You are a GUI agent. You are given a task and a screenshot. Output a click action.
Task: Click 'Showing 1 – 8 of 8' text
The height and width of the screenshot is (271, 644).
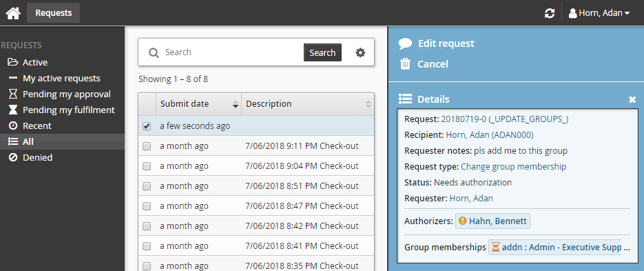point(173,79)
